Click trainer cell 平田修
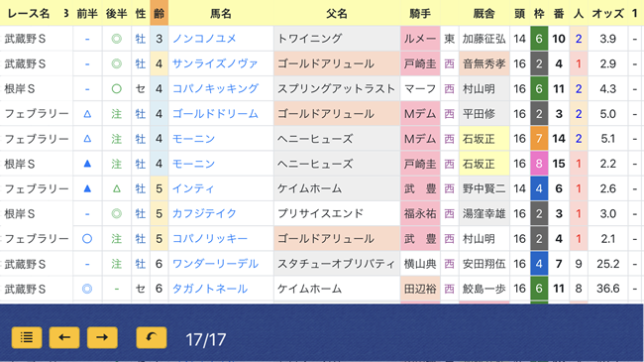This screenshot has width=644, height=362. (484, 114)
